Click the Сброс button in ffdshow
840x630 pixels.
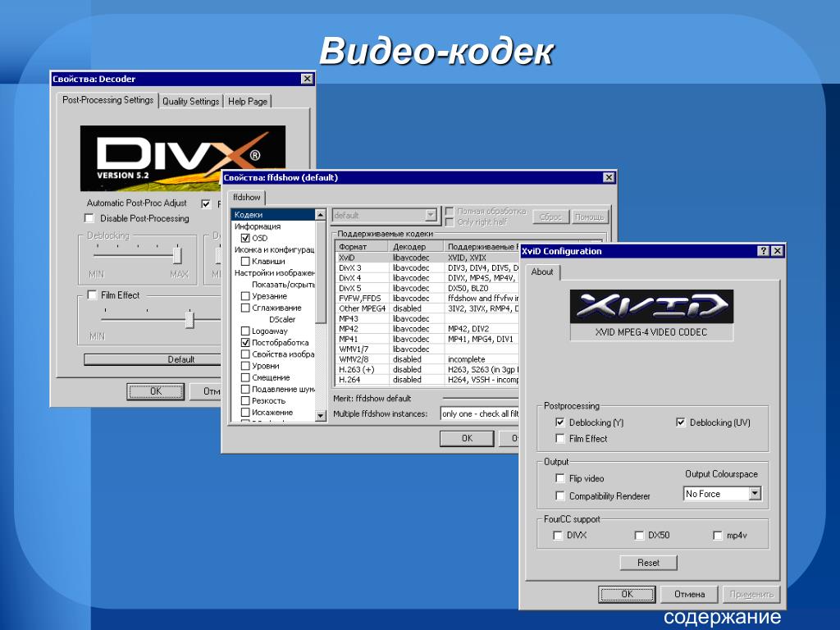coord(550,217)
